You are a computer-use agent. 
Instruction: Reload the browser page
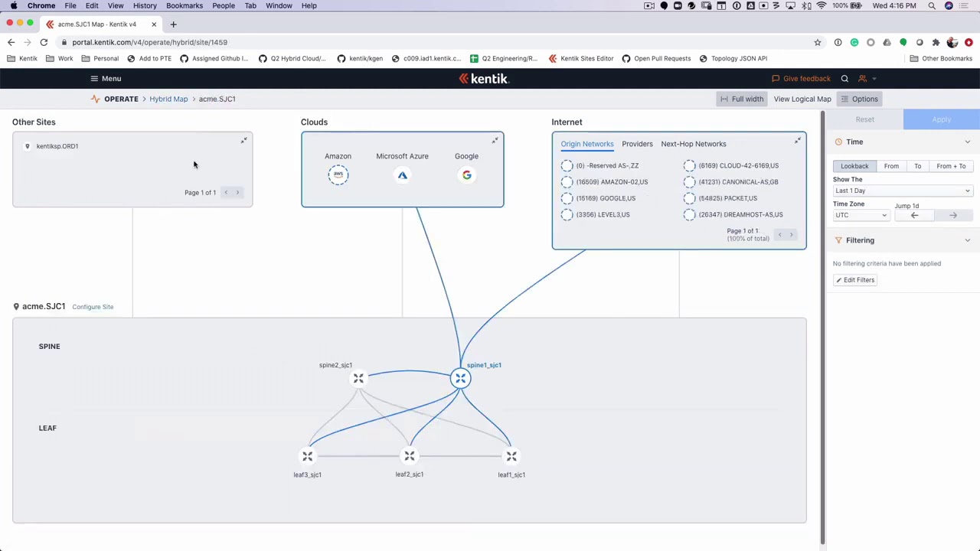tap(44, 42)
